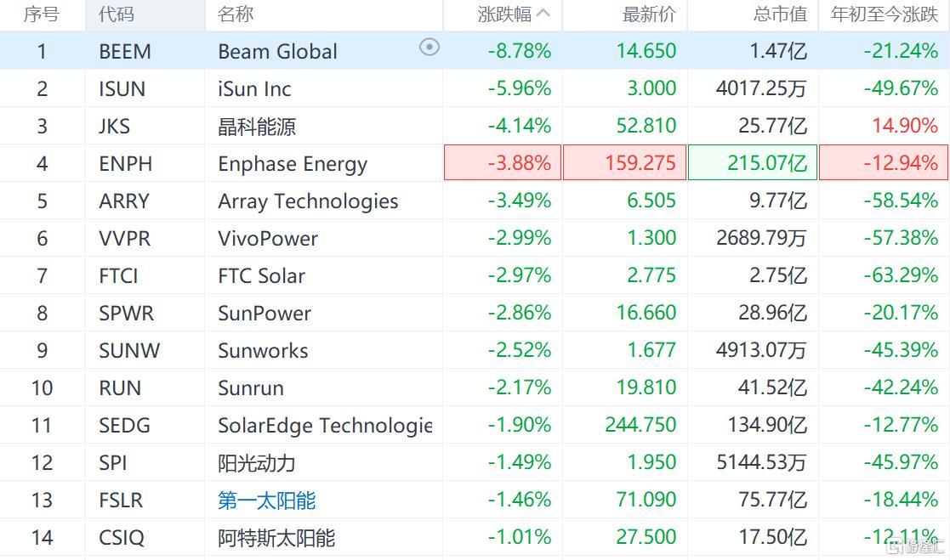Viewport: 950px width, 560px height.
Task: Click the SolarEdge Technologies name
Action: [x=325, y=426]
